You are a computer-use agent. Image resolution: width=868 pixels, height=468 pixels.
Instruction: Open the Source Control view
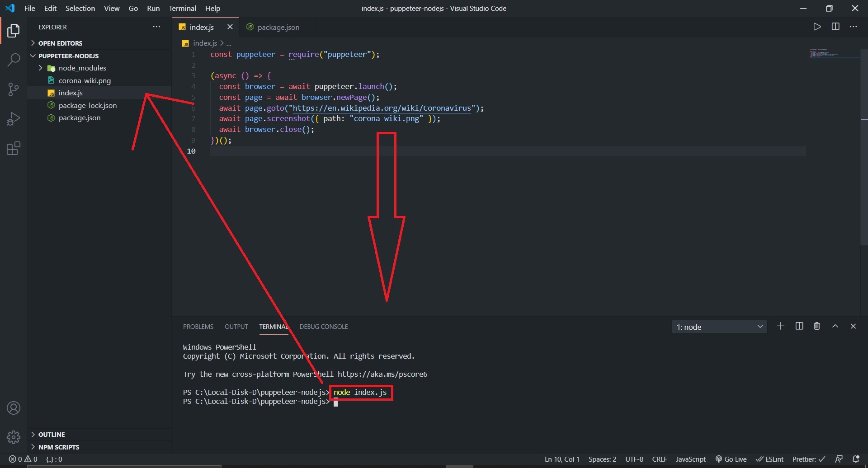tap(14, 89)
